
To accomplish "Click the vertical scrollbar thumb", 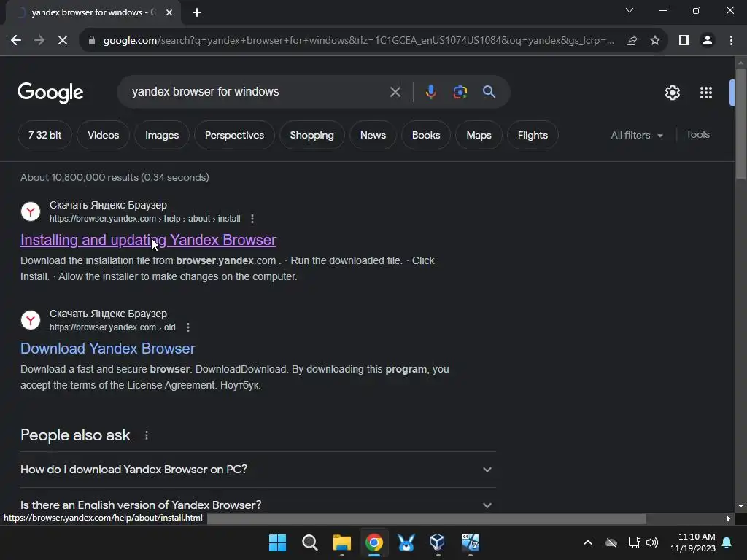I will tap(740, 124).
